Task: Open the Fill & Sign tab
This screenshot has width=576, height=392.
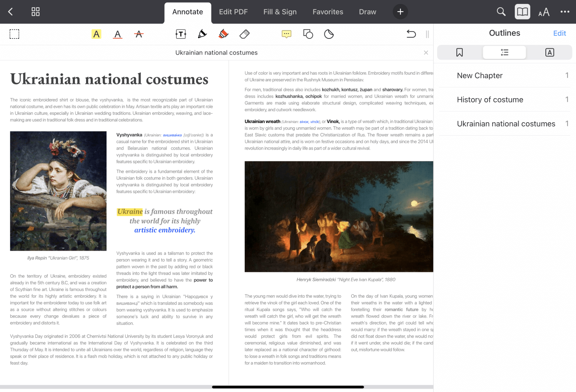Action: point(280,12)
